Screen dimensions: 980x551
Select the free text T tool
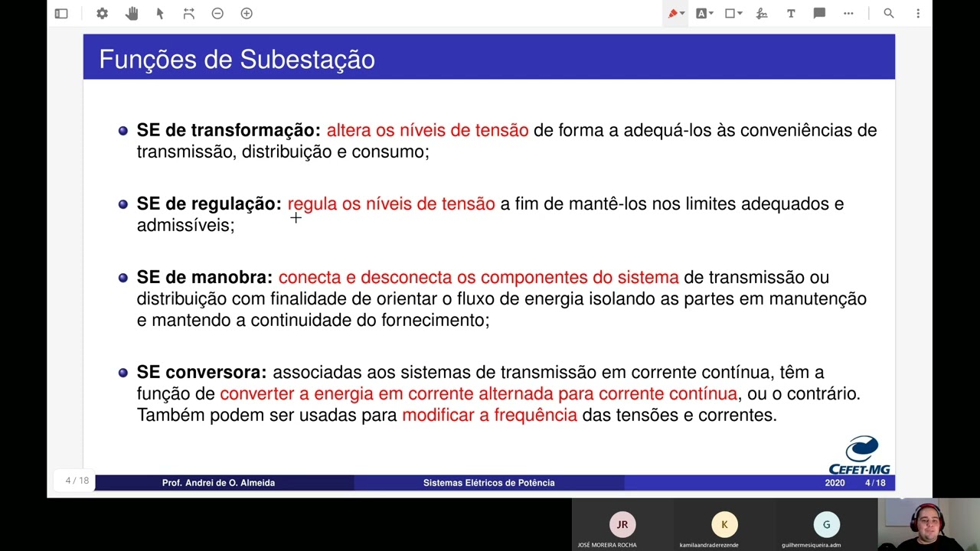point(791,13)
